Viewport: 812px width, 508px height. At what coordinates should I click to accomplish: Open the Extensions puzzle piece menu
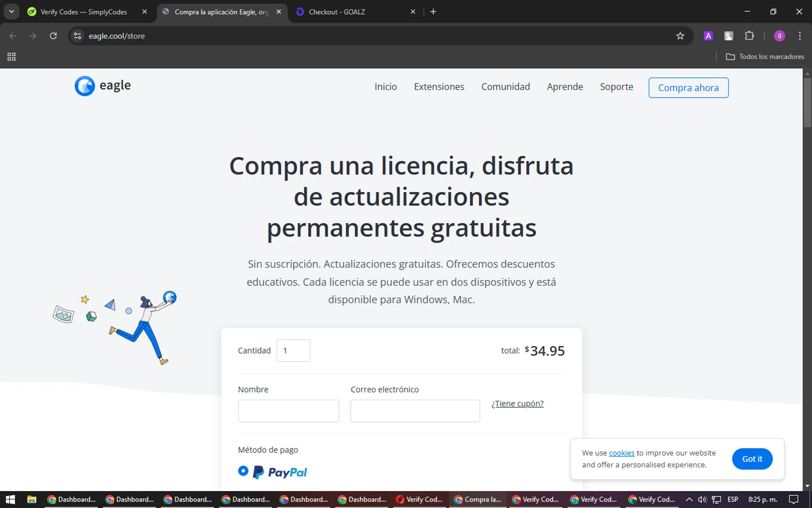click(749, 36)
